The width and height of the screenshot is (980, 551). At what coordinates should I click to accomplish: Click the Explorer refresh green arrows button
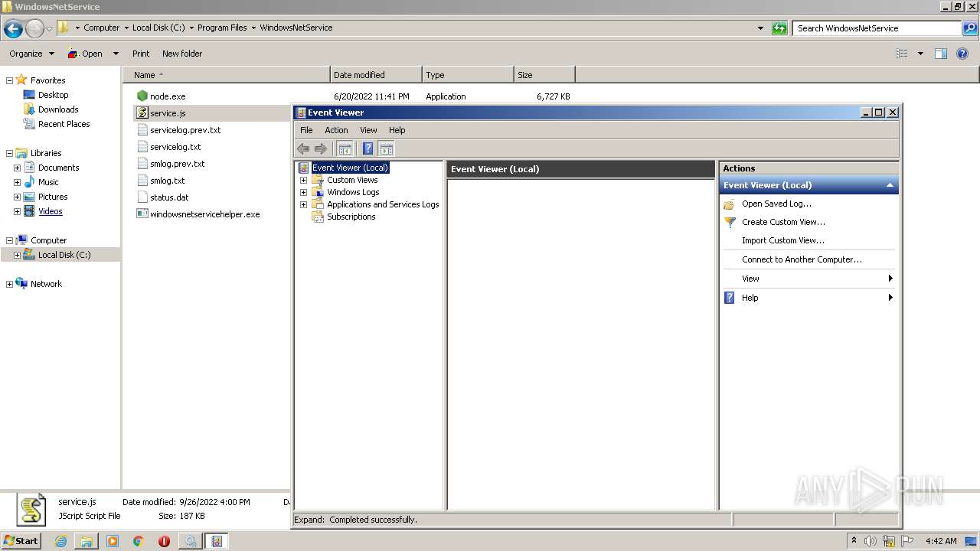coord(779,28)
